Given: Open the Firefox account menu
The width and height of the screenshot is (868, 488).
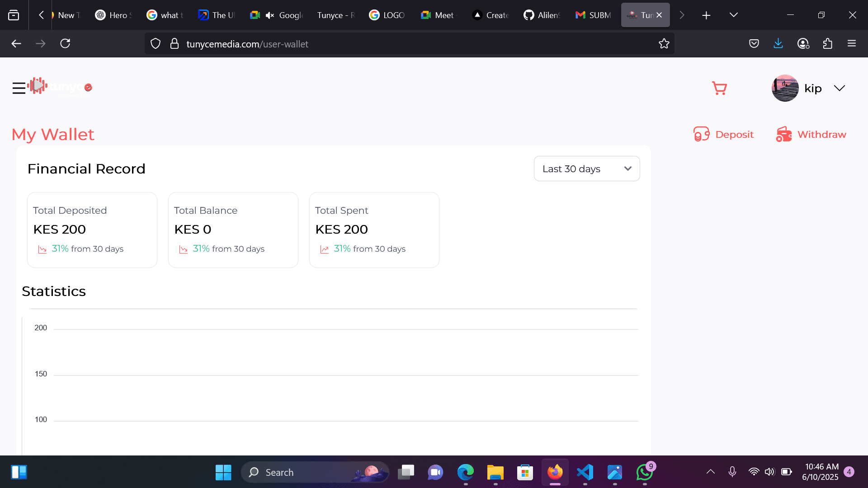Looking at the screenshot, I should [803, 44].
